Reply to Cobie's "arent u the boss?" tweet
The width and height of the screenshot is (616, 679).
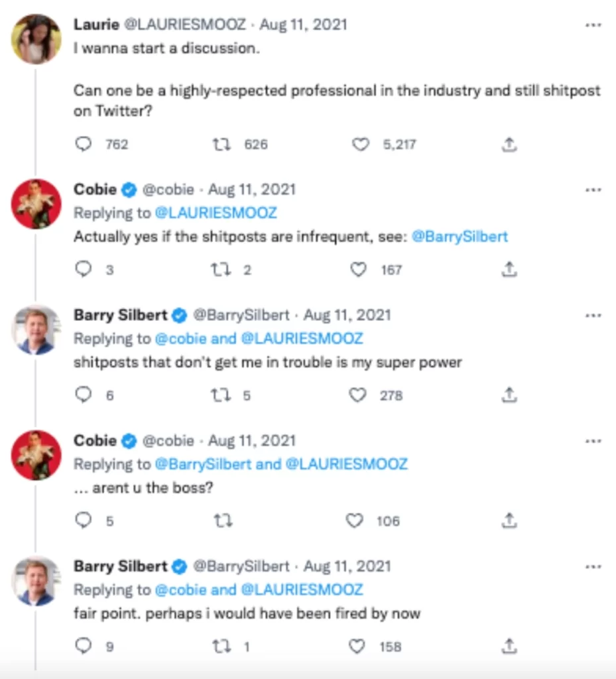coord(83,521)
